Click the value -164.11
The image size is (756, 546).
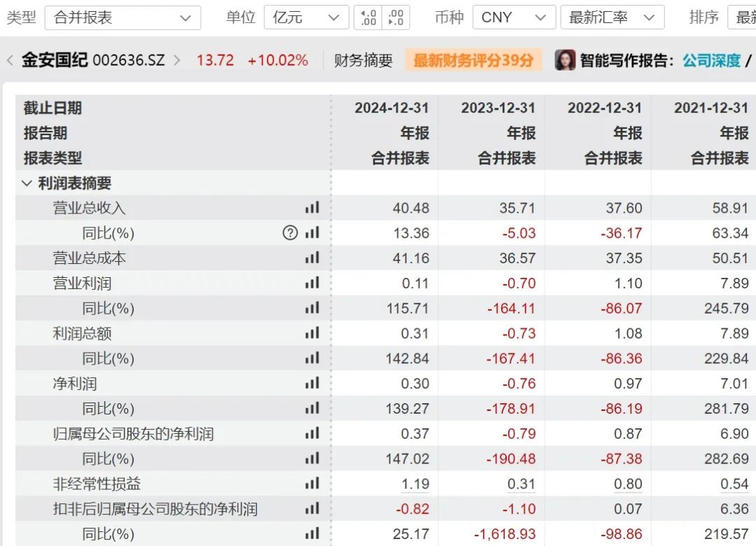(x=511, y=308)
